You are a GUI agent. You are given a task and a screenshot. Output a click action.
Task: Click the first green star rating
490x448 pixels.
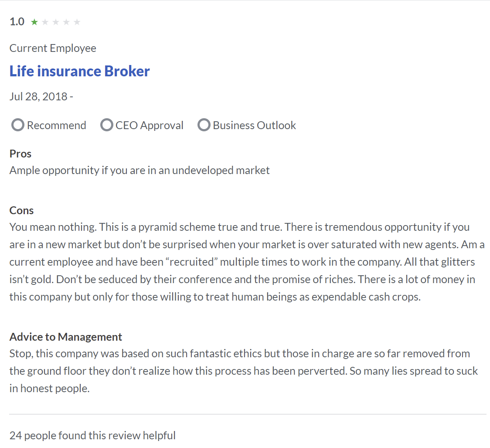[34, 22]
